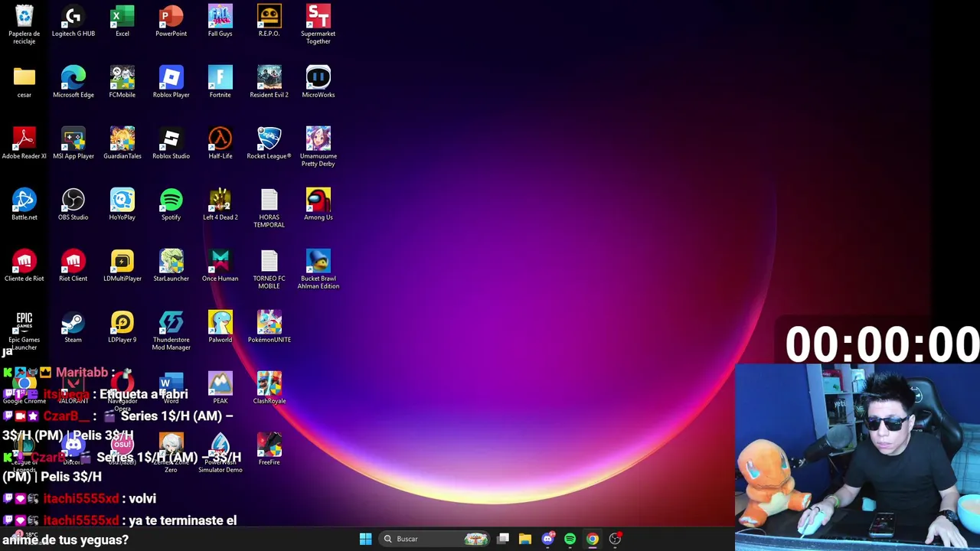Select the Cliente de Riot shortcut
This screenshot has width=980, height=551.
pyautogui.click(x=24, y=266)
